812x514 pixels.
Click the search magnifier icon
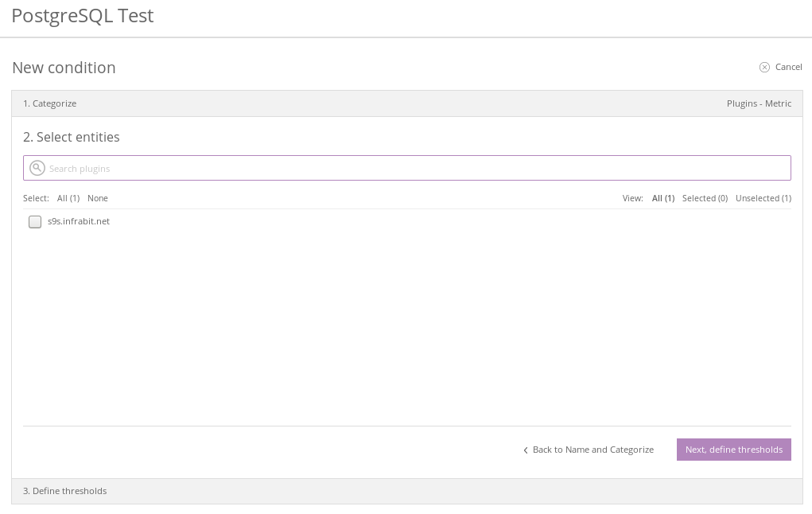(37, 168)
